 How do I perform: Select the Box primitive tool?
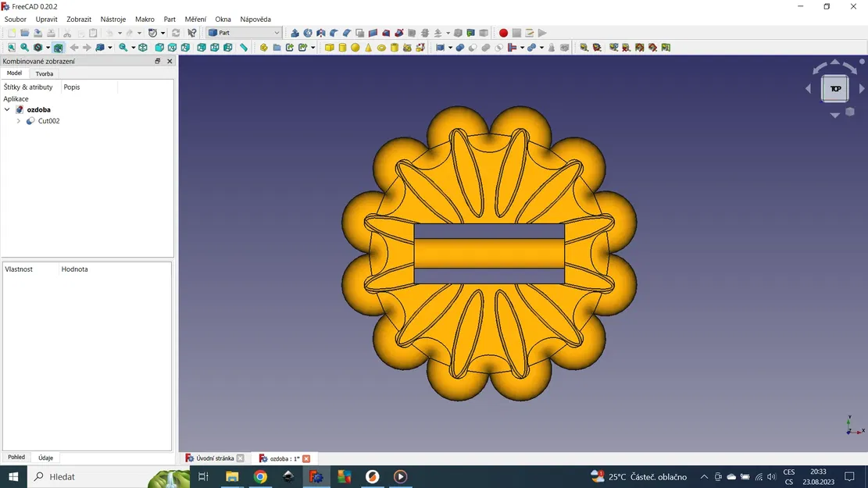point(328,47)
